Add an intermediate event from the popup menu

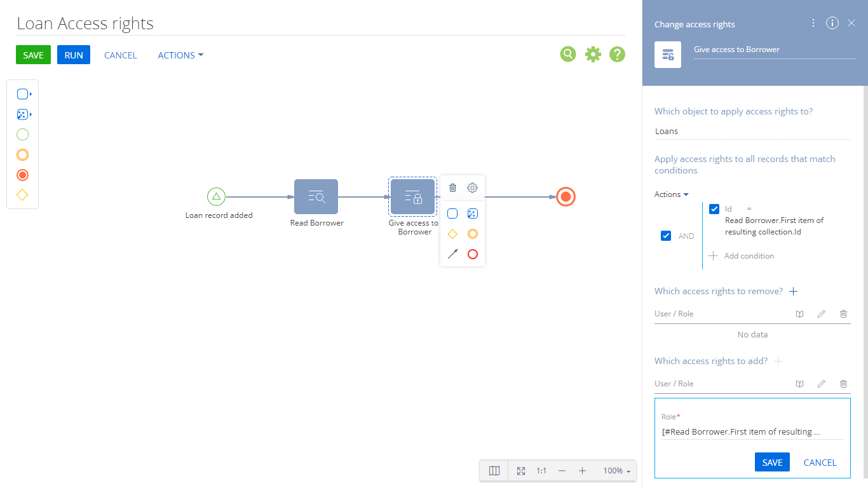[x=472, y=234]
